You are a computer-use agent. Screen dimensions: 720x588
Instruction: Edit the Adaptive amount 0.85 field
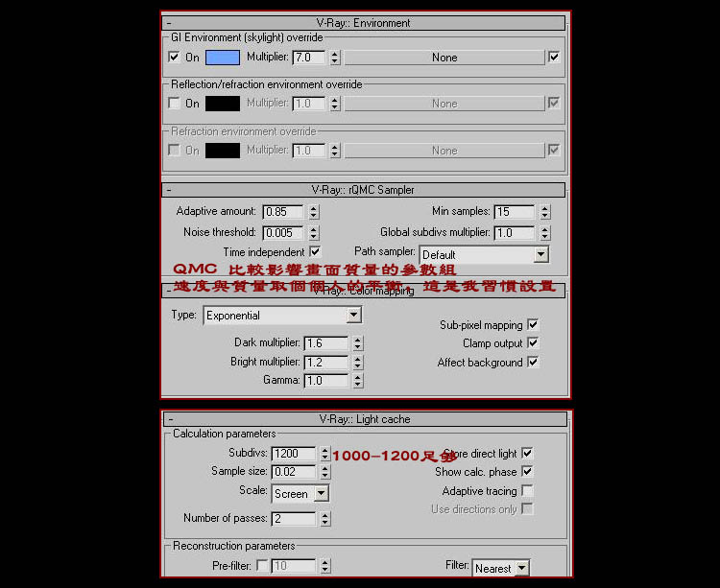(283, 211)
